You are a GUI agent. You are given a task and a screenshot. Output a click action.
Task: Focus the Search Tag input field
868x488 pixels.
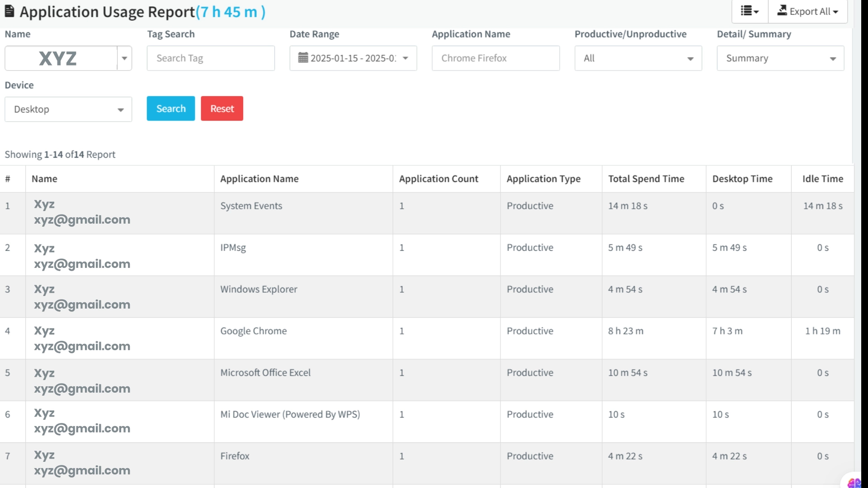click(211, 58)
